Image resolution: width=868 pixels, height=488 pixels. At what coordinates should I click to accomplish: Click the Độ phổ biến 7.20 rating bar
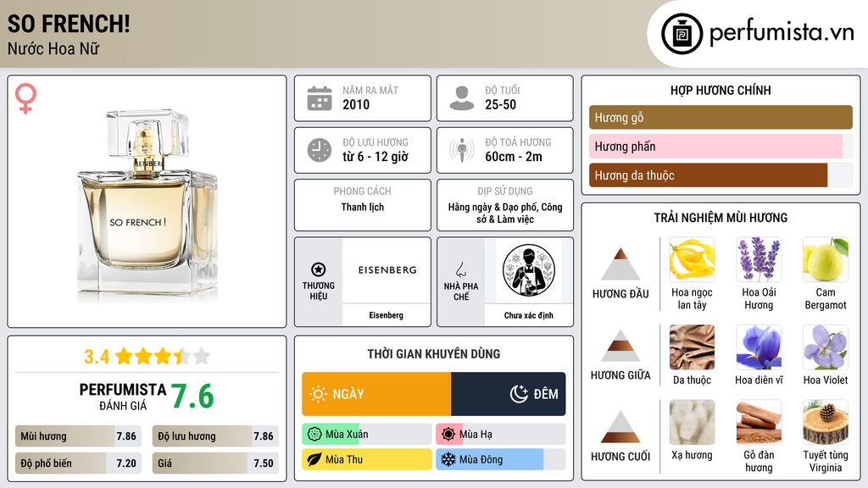pyautogui.click(x=78, y=463)
